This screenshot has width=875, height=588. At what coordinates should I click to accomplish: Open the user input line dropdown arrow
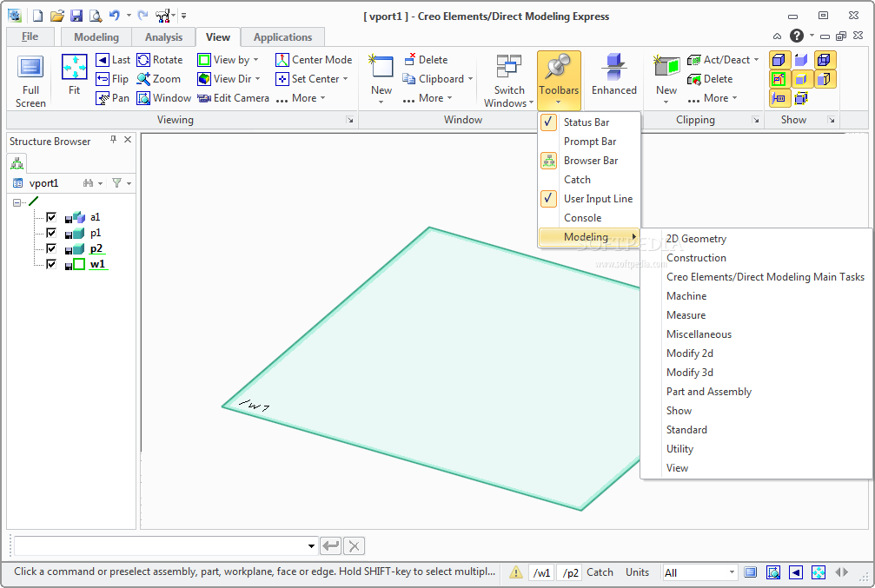[x=311, y=546]
